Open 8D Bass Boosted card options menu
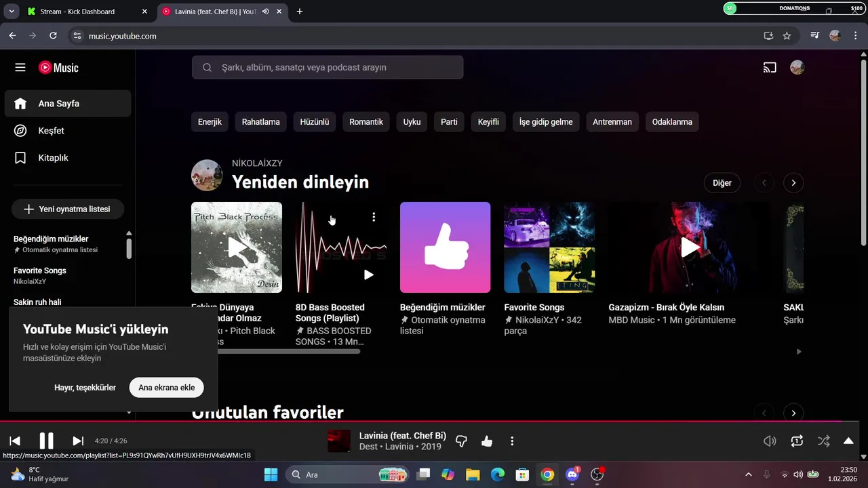868x488 pixels. tap(374, 217)
